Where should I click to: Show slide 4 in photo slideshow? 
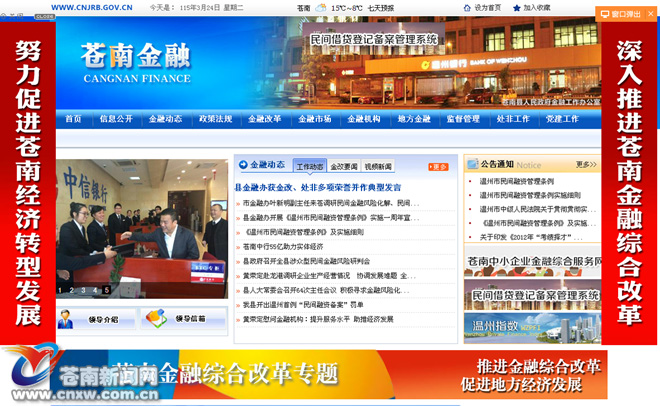click(95, 290)
